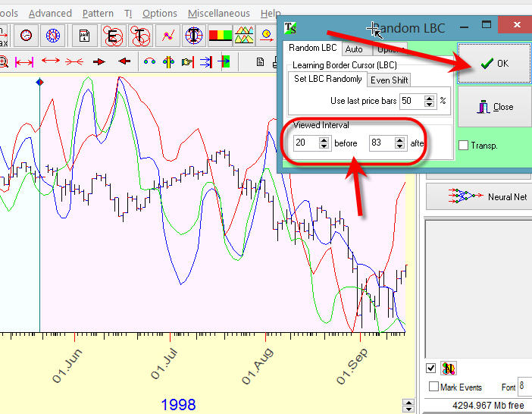Click the JAN 1 calendar icon

click(85, 36)
